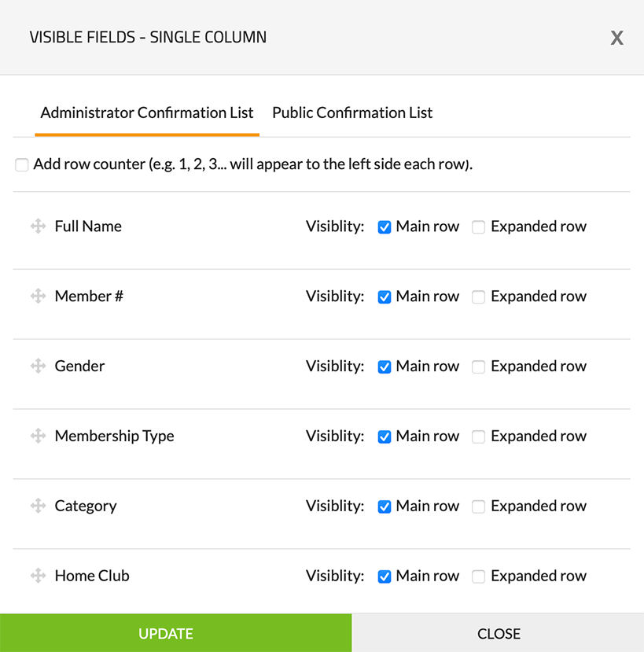644x652 pixels.
Task: Disable Main row visibility for Gender
Action: (385, 367)
